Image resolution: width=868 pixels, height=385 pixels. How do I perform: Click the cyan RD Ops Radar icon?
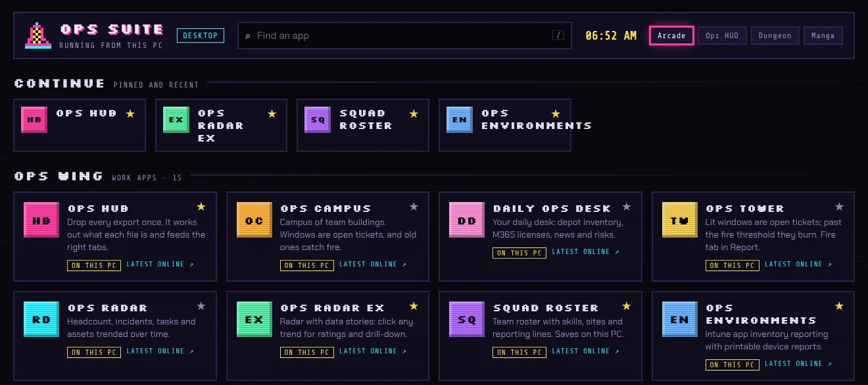pyautogui.click(x=41, y=320)
